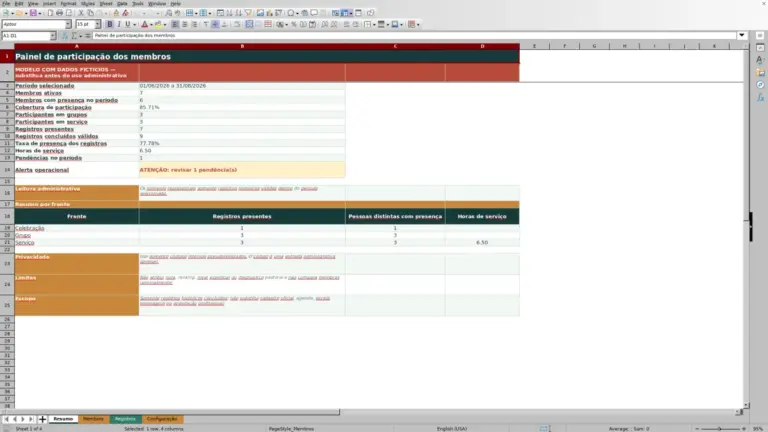Click the Clone formatting paintbrush icon
Image resolution: width=768 pixels, height=432 pixels.
116,13
